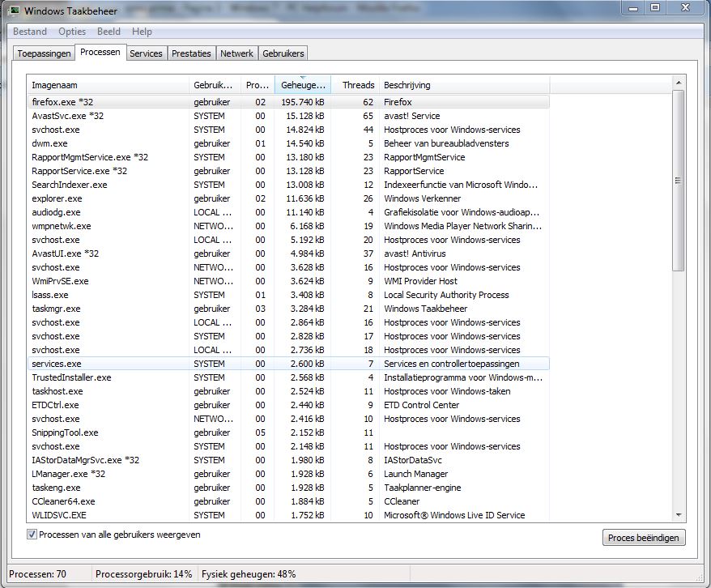Click the scrollbar down arrow
Viewport: 711px width, 588px height.
pos(679,515)
